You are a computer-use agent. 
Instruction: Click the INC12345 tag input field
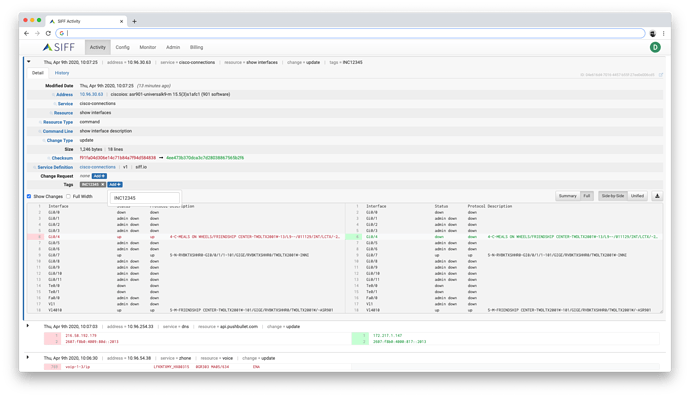click(145, 198)
